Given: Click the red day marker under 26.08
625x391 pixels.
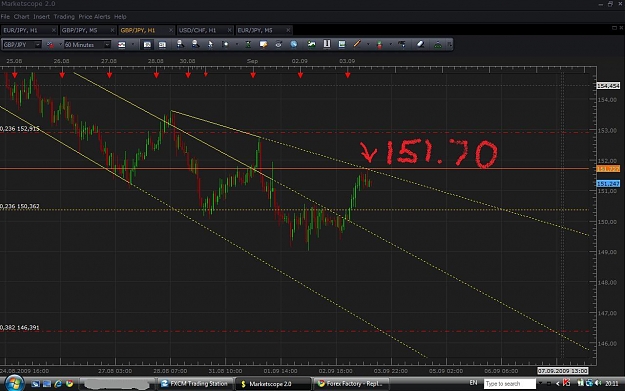Looking at the screenshot, I should [x=62, y=75].
